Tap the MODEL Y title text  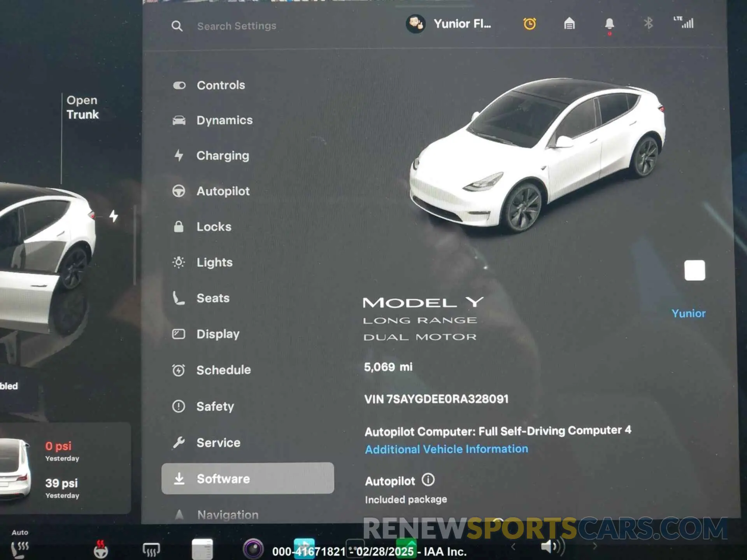coord(423,302)
